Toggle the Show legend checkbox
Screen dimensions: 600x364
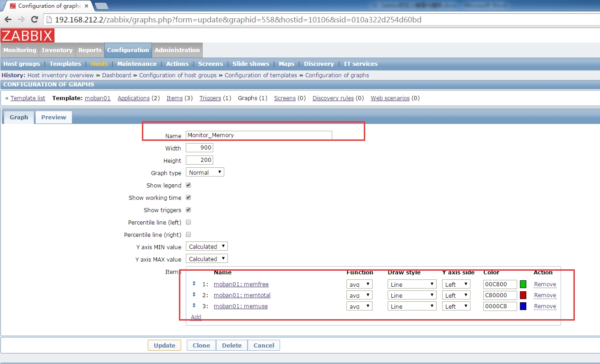188,185
